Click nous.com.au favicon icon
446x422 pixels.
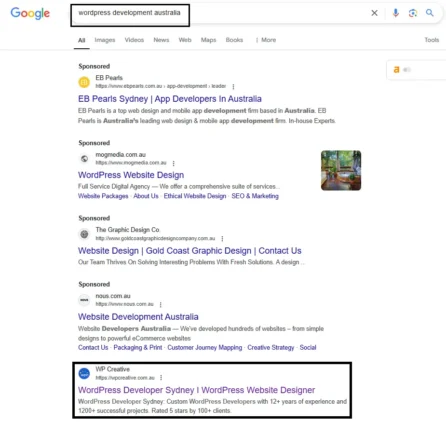point(84,300)
